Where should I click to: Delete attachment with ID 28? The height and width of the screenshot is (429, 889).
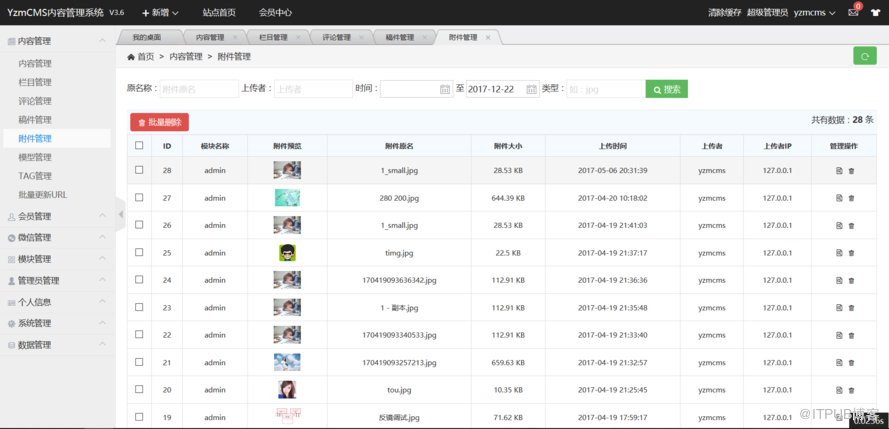pyautogui.click(x=851, y=171)
